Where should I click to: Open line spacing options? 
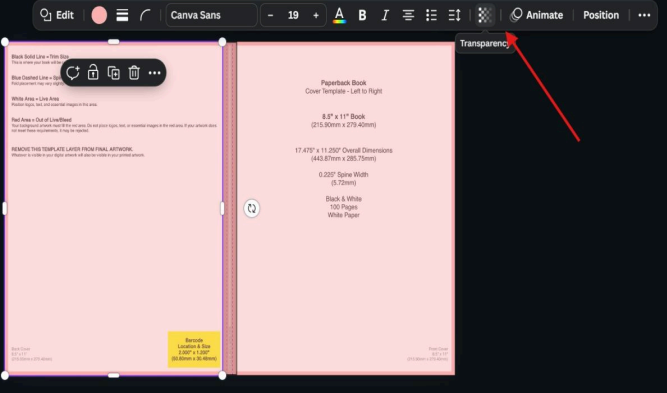[454, 15]
